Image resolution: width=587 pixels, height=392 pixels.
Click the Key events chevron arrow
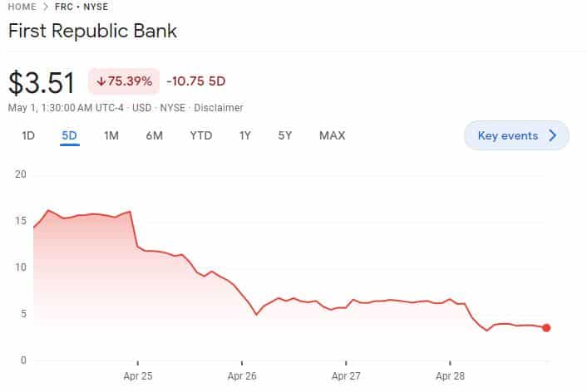pyautogui.click(x=553, y=135)
